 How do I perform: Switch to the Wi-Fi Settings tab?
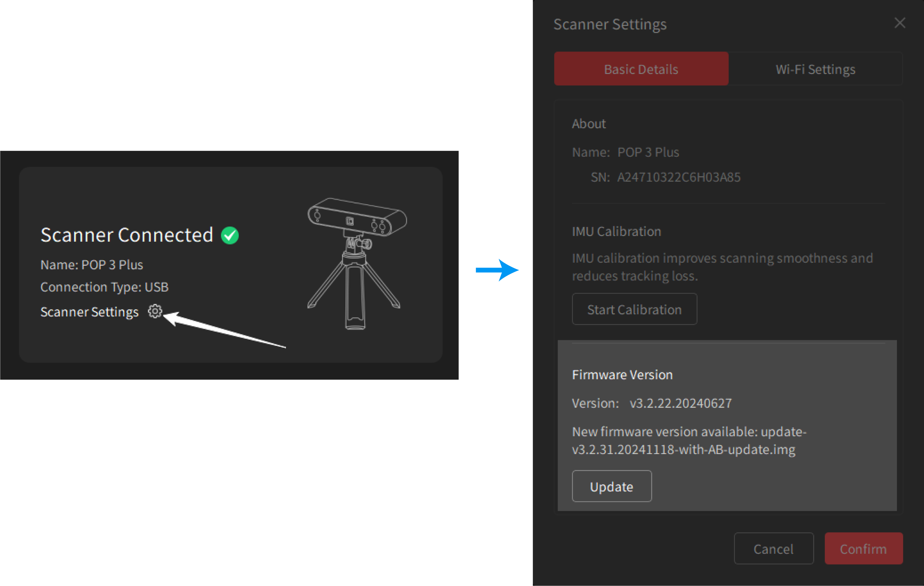(815, 69)
